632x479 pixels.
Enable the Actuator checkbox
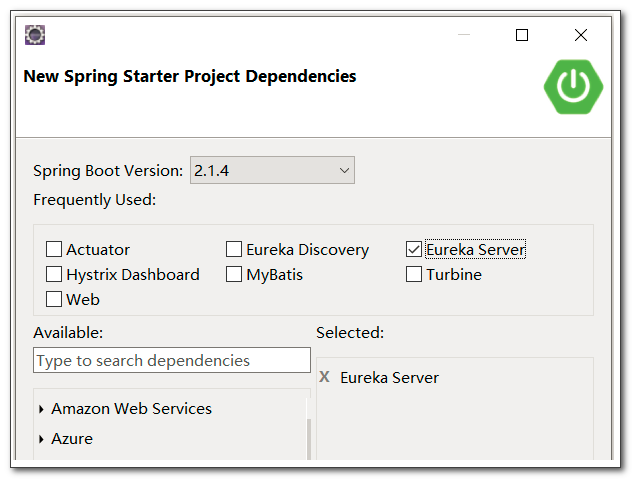coord(54,250)
